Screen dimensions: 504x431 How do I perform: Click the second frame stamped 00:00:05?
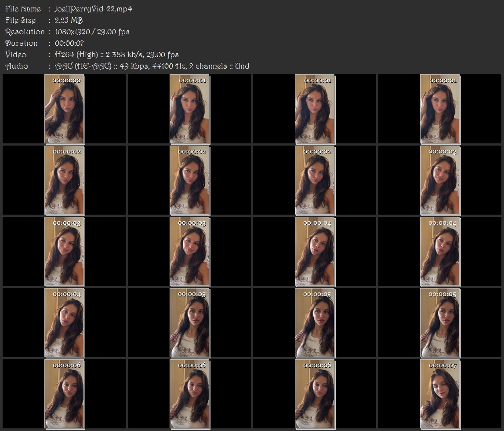point(315,323)
